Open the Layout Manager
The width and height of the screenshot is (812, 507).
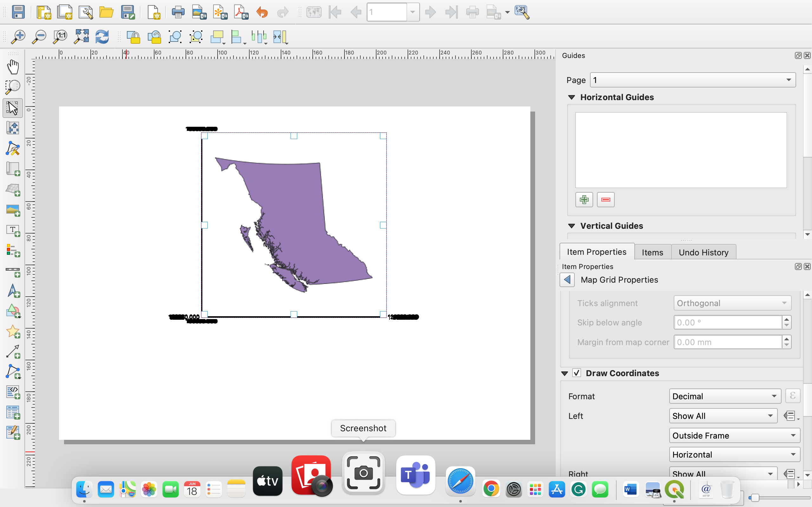(86, 12)
